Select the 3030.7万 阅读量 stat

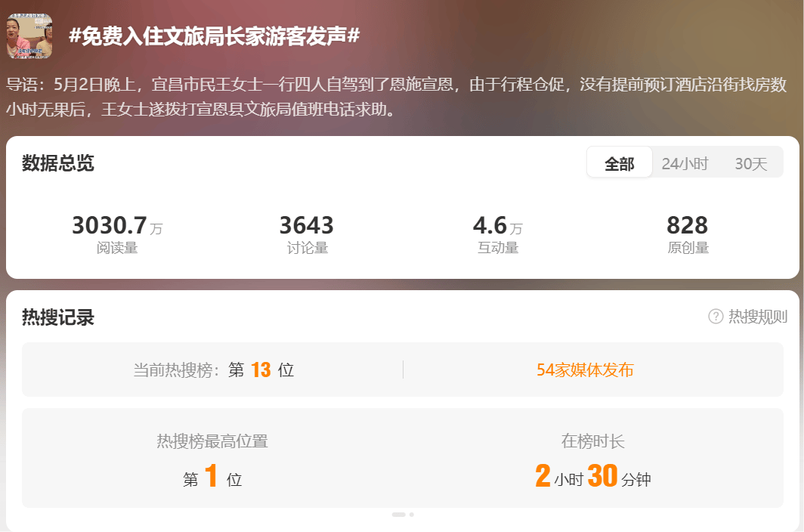pos(117,234)
